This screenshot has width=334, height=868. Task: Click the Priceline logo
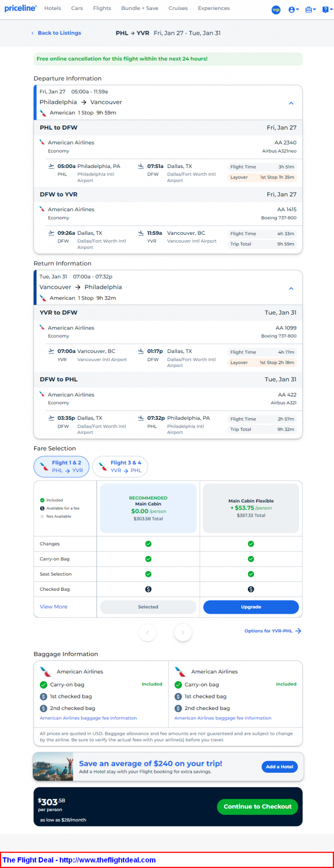pyautogui.click(x=20, y=8)
